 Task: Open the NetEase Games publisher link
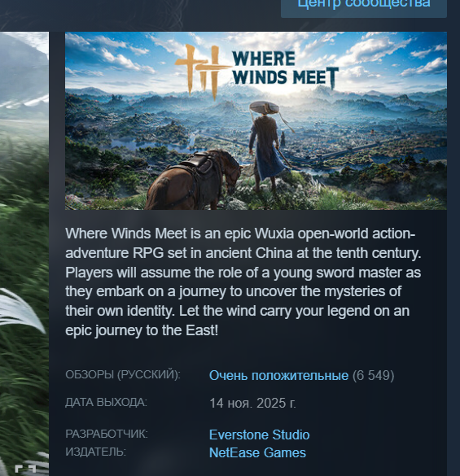(x=257, y=452)
